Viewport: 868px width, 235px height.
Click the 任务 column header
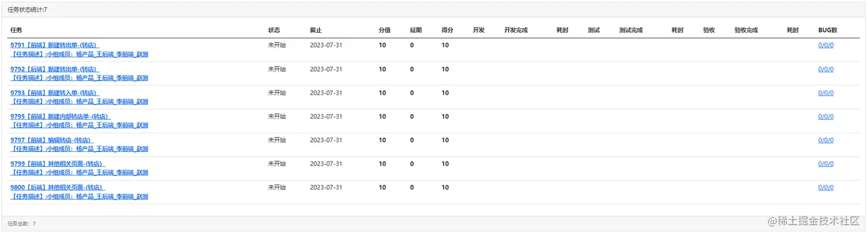(x=16, y=30)
